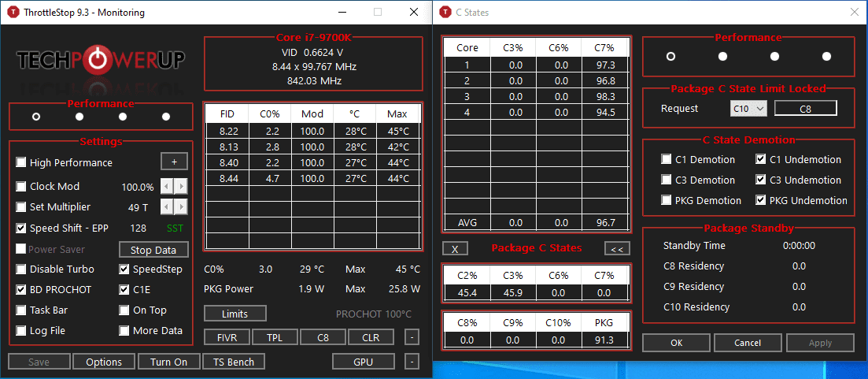Check the On Top option

coord(124,310)
